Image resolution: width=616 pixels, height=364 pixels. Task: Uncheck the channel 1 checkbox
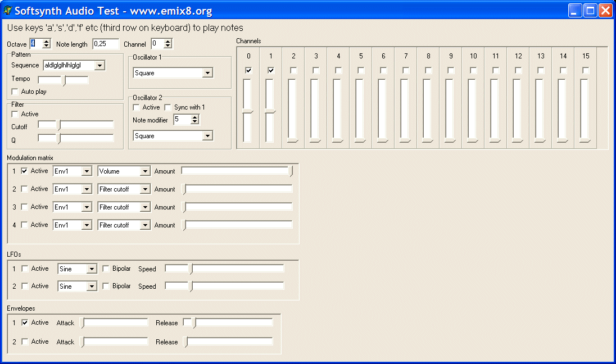[271, 70]
